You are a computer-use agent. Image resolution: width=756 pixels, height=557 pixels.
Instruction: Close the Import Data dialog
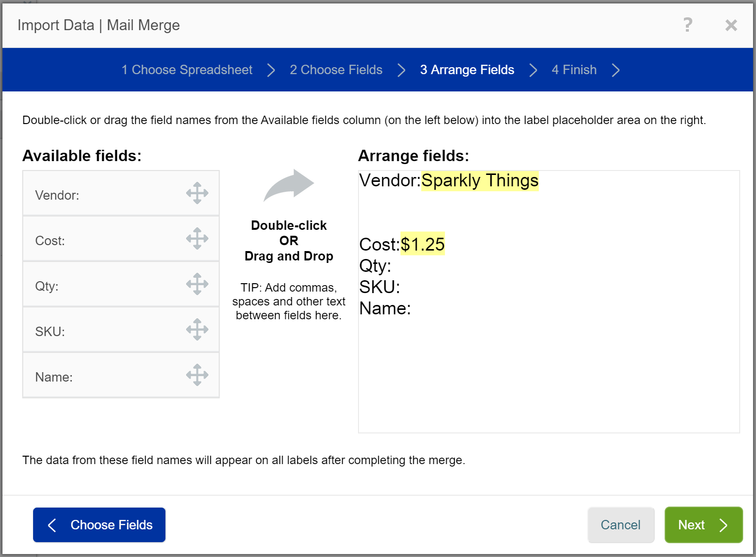tap(731, 25)
